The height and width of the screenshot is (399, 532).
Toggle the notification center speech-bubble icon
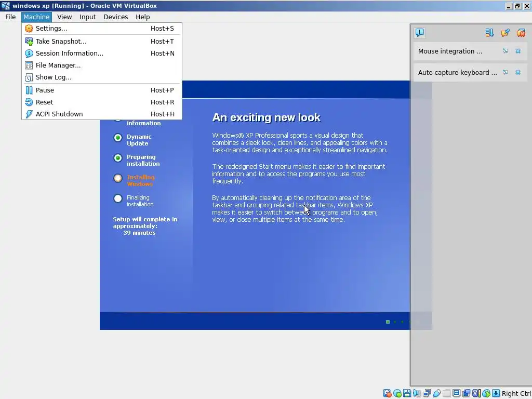click(420, 33)
